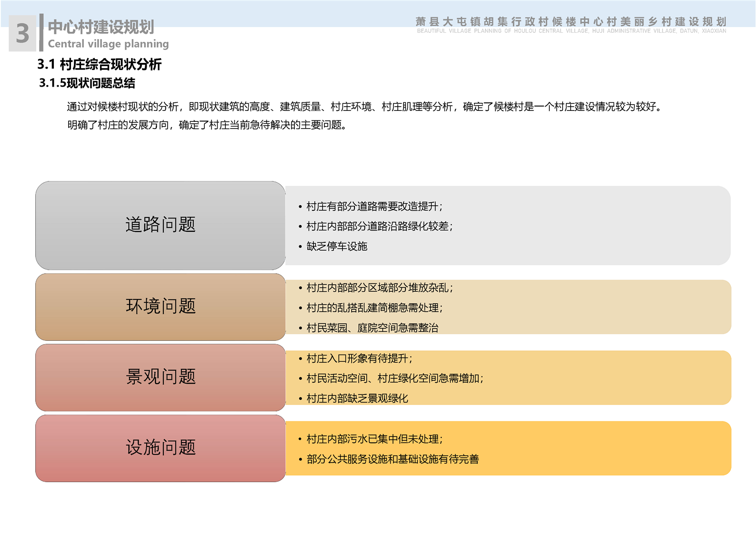This screenshot has height=534, width=756.
Task: Click the subheading 3.1.5现状问题总结
Action: 87,83
